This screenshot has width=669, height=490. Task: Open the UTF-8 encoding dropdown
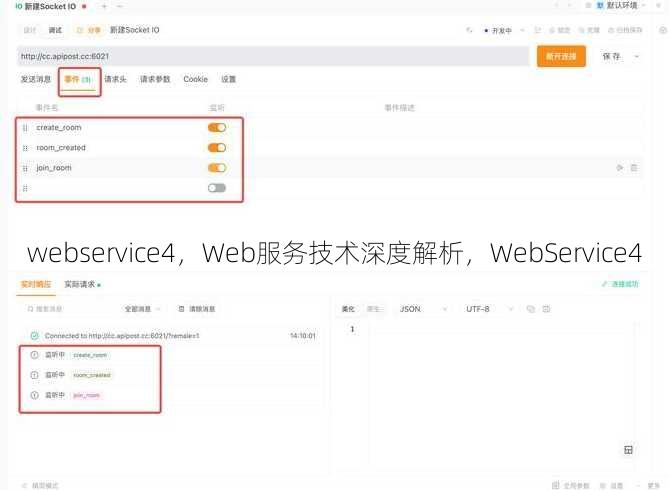click(x=490, y=309)
